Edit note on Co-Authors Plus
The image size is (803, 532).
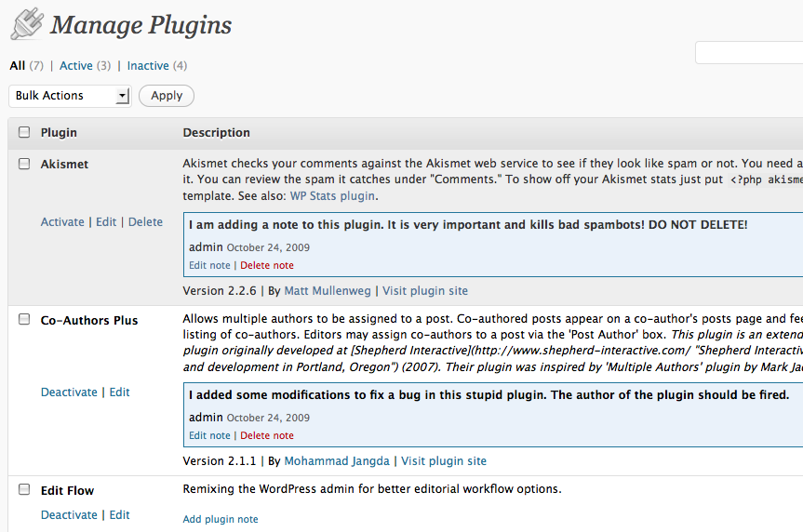pyautogui.click(x=209, y=435)
